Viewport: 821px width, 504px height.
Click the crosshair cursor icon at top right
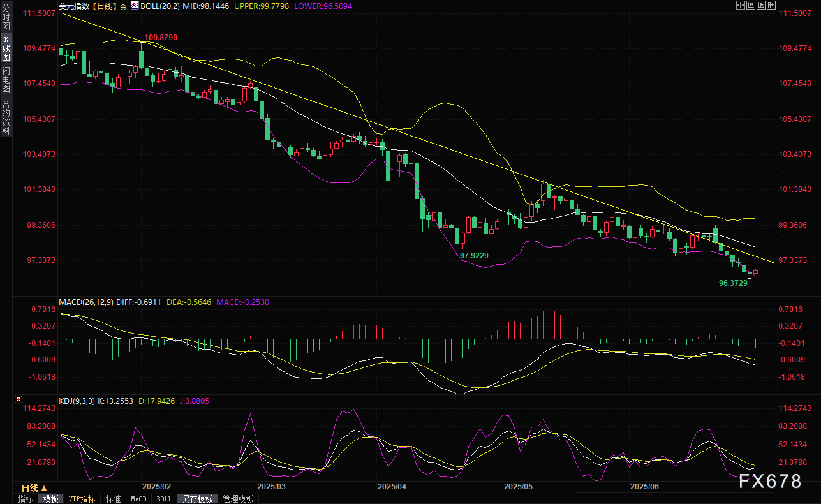741,5
